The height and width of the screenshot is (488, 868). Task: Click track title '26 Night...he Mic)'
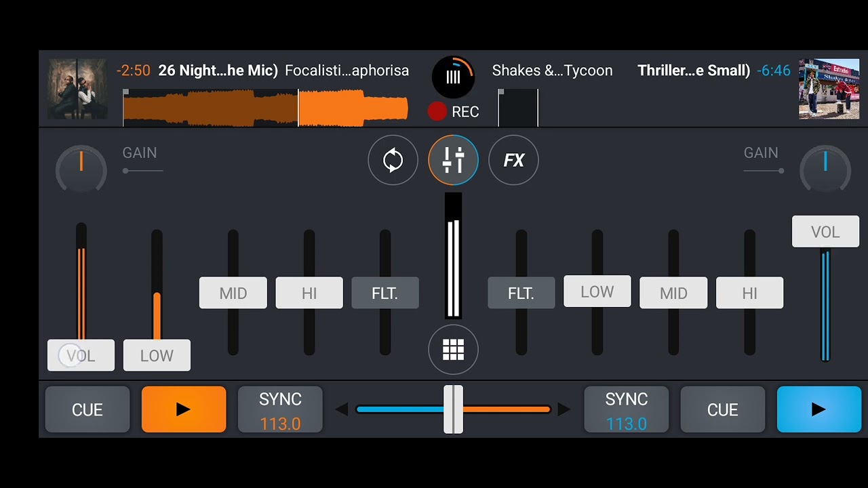pos(218,70)
